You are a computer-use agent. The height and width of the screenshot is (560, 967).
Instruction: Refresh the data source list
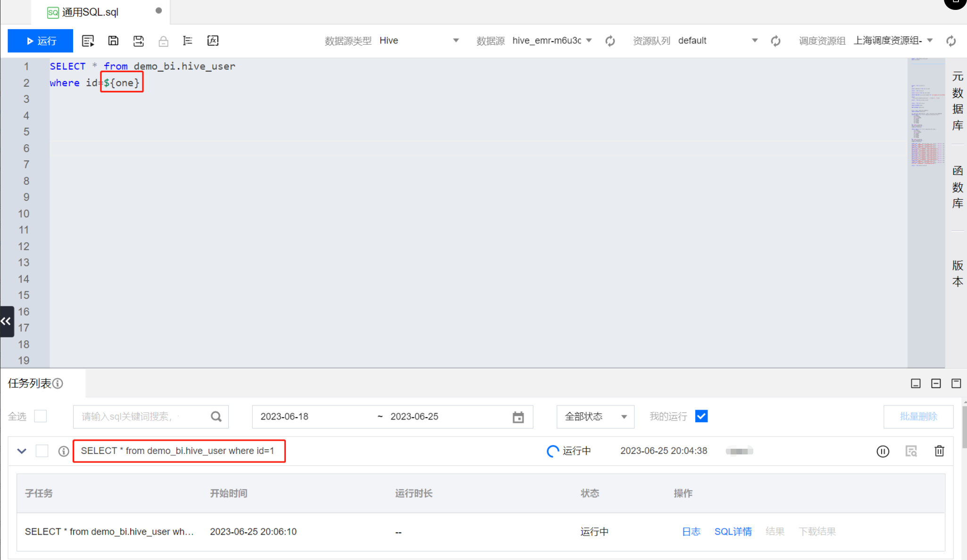pos(610,41)
